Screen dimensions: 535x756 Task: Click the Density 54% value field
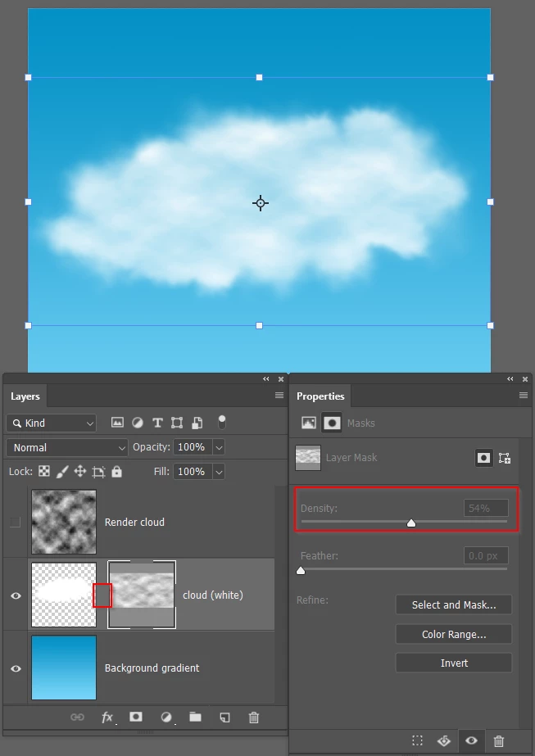tap(486, 508)
